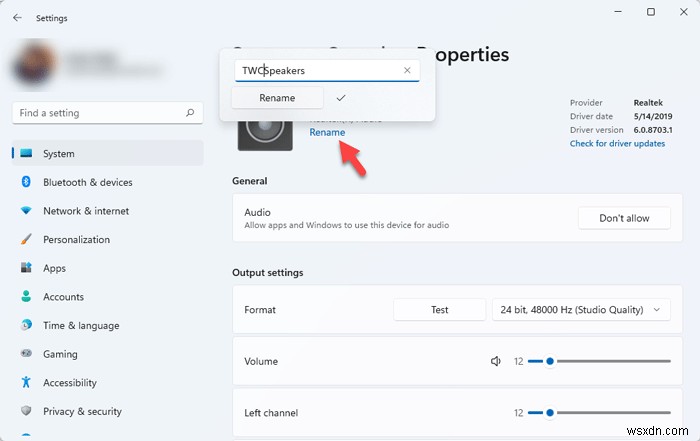Viewport: 700px width, 441px height.
Task: Click the Don't allow button
Action: (x=624, y=218)
